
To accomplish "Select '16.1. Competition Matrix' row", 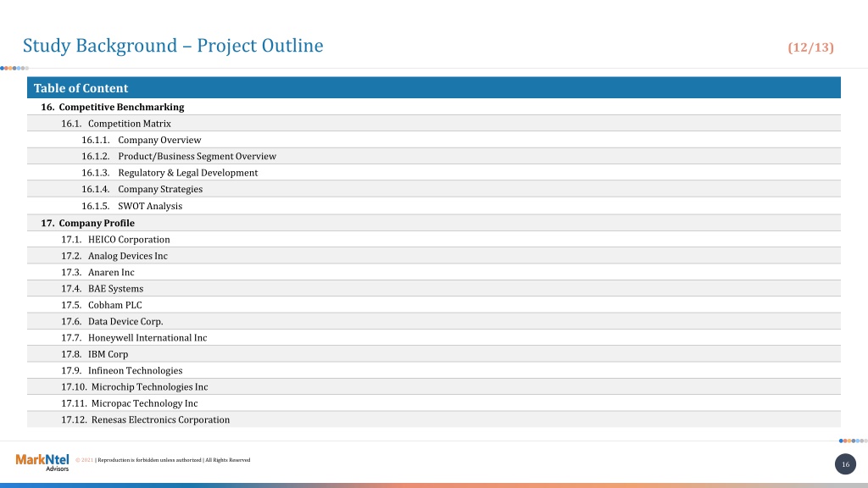I will pos(434,124).
